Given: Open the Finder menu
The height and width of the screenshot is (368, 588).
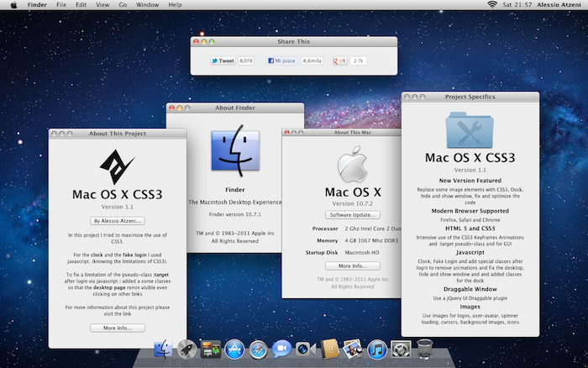Looking at the screenshot, I should (x=37, y=5).
